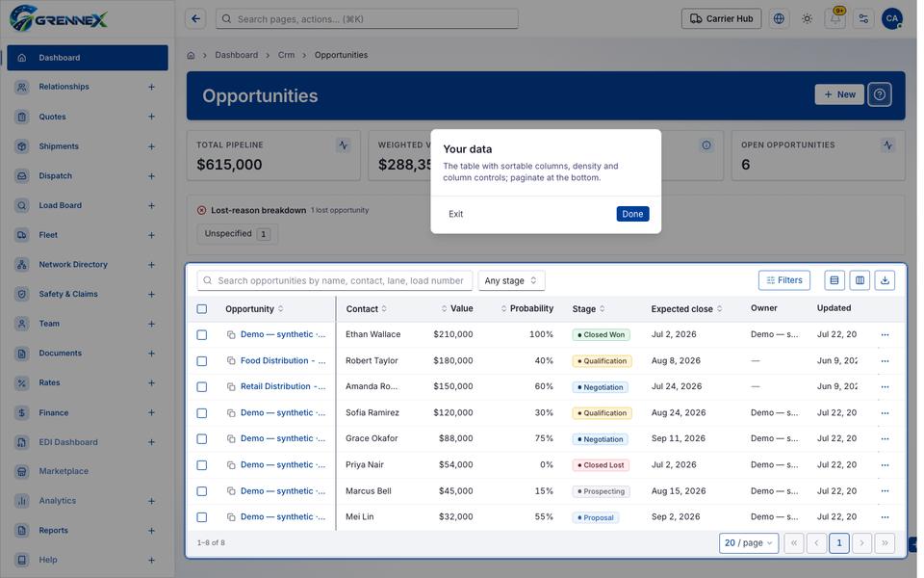Click Exit in the Your data popup
The image size is (924, 578).
[455, 214]
